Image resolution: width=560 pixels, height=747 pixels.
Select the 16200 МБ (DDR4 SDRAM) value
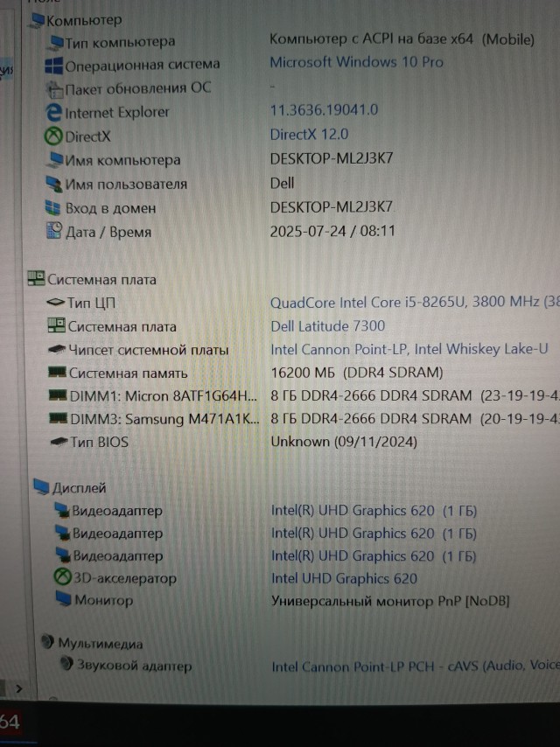357,373
